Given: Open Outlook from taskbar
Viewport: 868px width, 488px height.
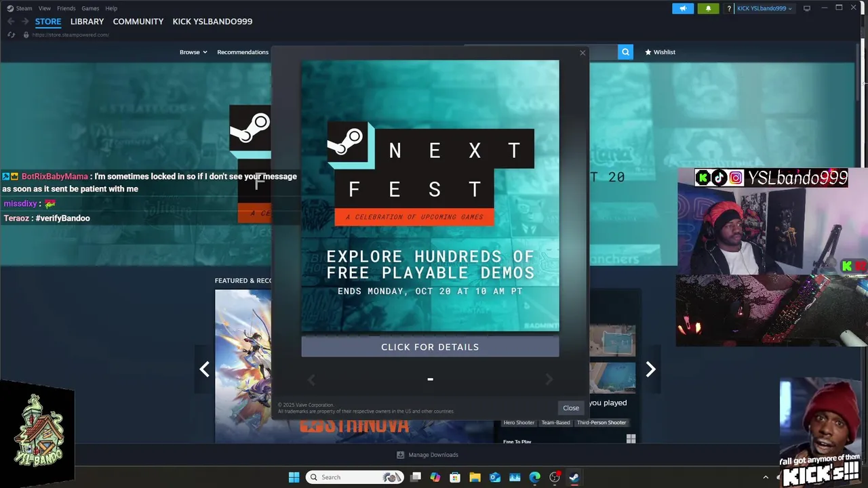Looking at the screenshot, I should [495, 477].
